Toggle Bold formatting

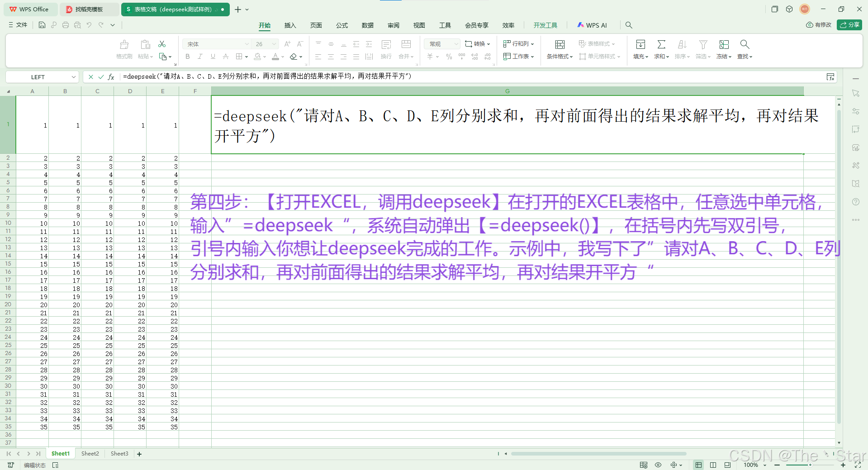[x=188, y=57]
